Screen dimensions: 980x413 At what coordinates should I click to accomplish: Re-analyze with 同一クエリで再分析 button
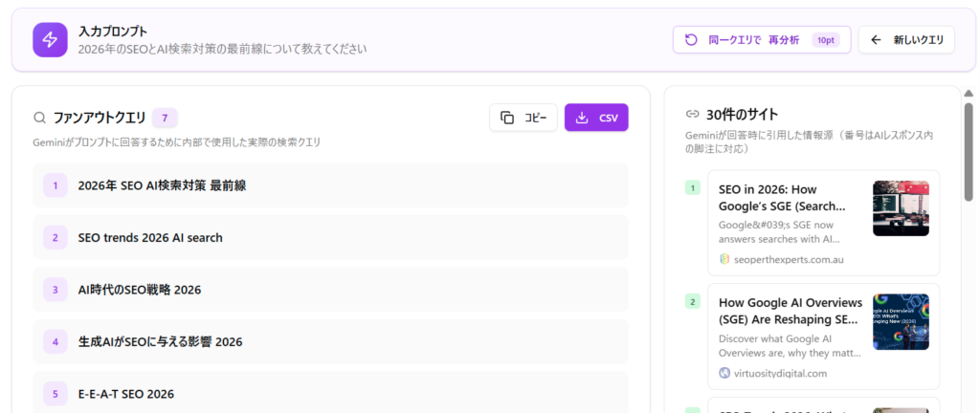pyautogui.click(x=762, y=40)
